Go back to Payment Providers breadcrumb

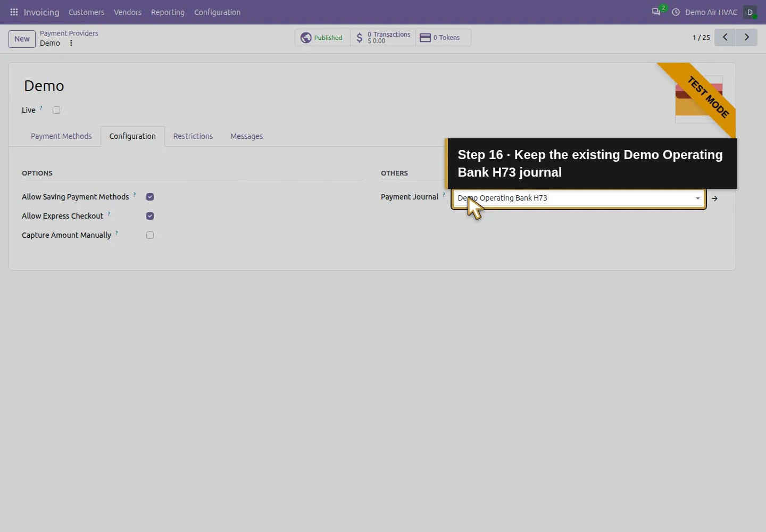pos(69,33)
